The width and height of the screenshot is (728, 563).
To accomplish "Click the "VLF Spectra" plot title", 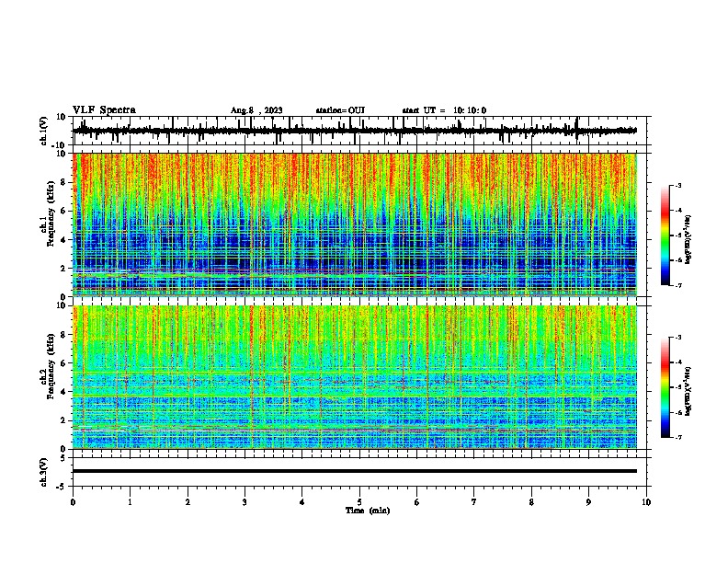I will click(x=104, y=109).
